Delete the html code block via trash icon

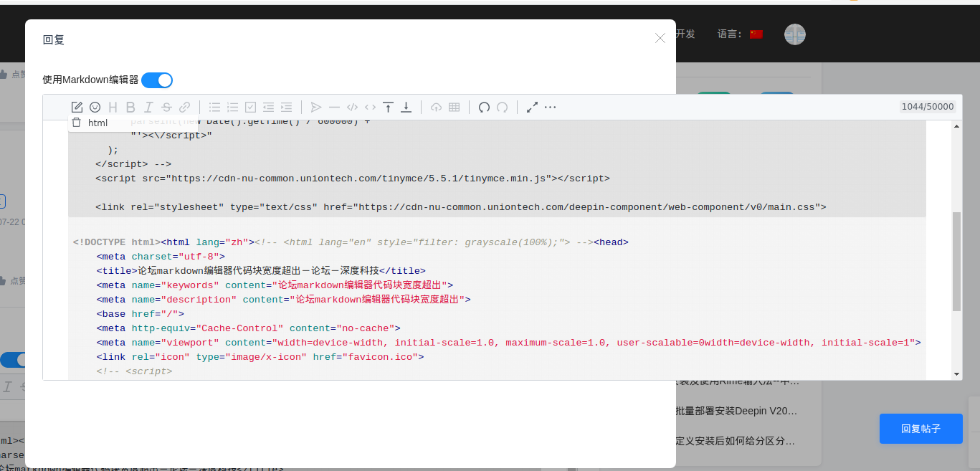point(77,123)
